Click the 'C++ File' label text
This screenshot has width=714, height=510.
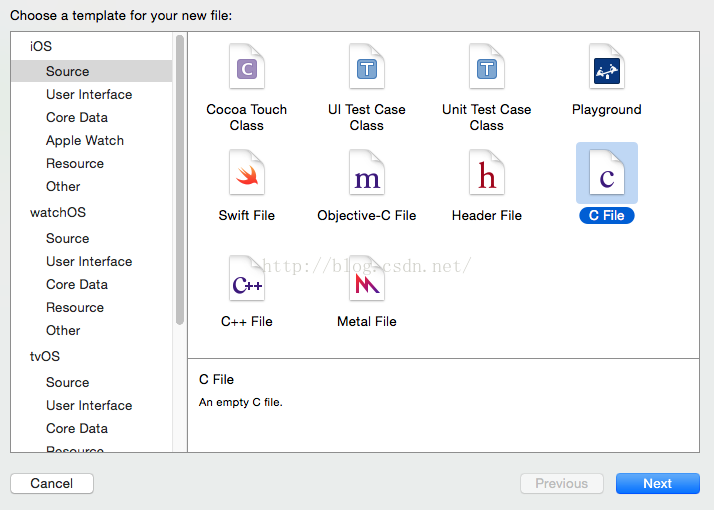[x=247, y=321]
